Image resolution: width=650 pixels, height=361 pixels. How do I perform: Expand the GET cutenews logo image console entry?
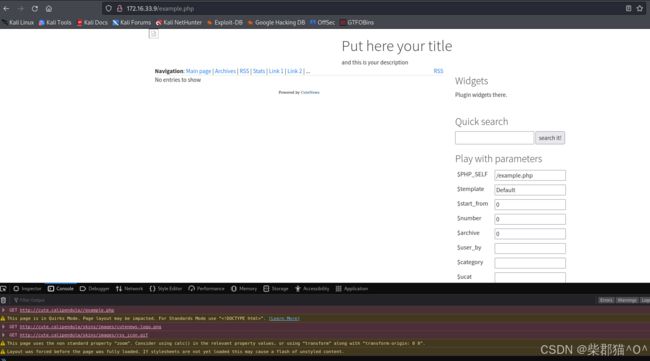[3, 327]
